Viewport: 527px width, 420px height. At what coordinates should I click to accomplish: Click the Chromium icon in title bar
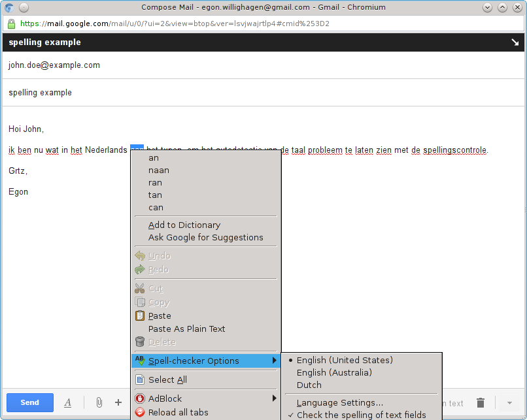tap(9, 7)
